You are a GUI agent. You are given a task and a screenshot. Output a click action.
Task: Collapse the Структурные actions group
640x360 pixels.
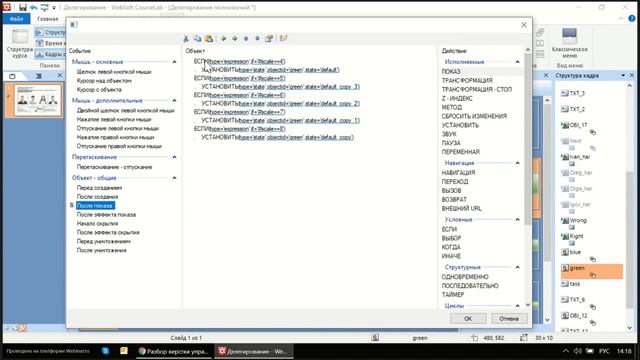click(518, 267)
